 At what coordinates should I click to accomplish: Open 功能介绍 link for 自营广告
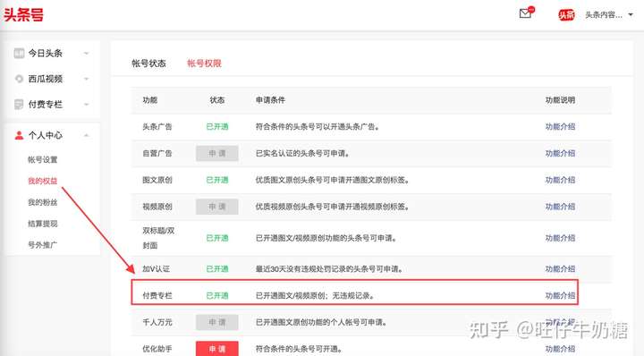(x=560, y=153)
